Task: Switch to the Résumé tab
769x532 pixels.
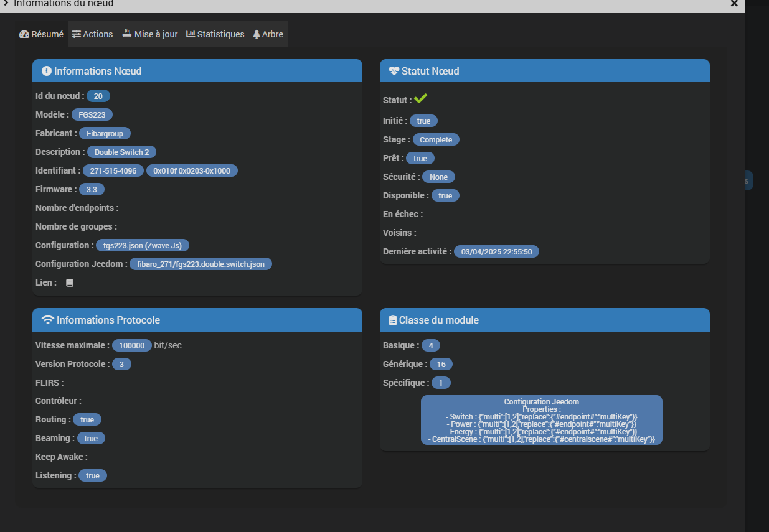Action: point(42,34)
